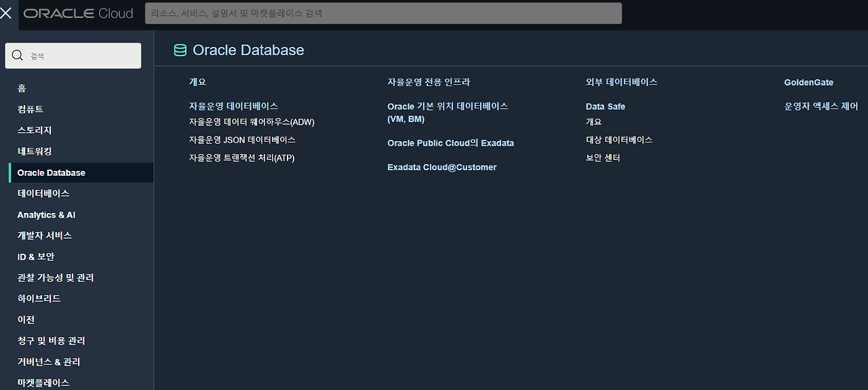Open 하이브리드 category

pyautogui.click(x=39, y=298)
